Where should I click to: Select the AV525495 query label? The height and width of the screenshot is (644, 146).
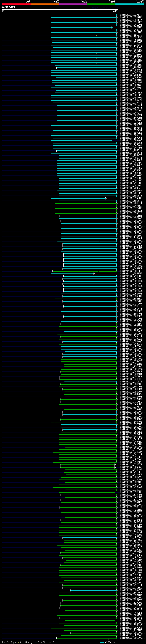click(x=8, y=8)
